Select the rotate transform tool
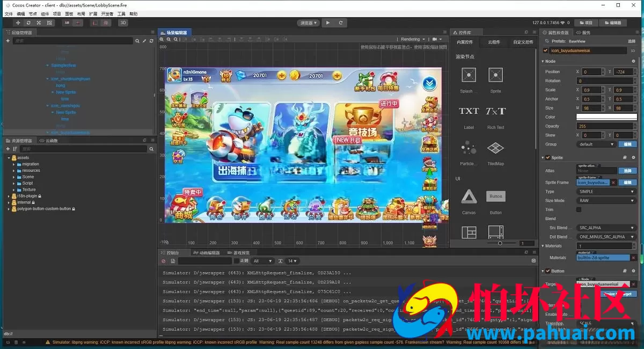This screenshot has width=644, height=349. point(28,23)
